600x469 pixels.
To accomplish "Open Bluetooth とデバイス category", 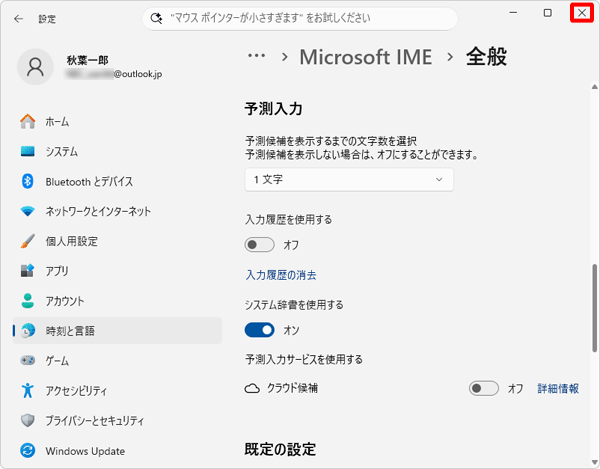I will (117, 181).
